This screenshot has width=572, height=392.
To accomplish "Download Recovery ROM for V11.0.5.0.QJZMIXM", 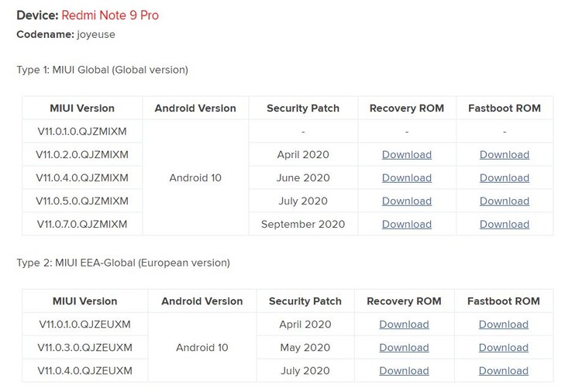I will (x=407, y=201).
